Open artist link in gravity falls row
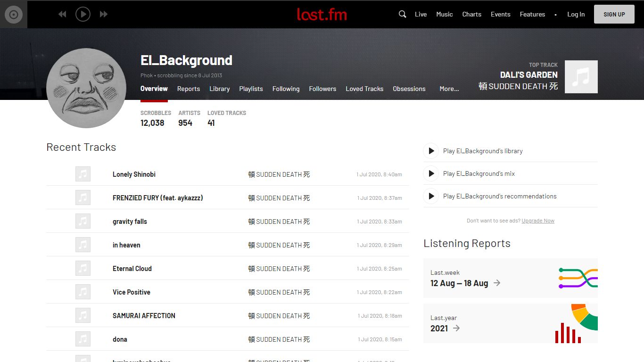 click(x=279, y=222)
